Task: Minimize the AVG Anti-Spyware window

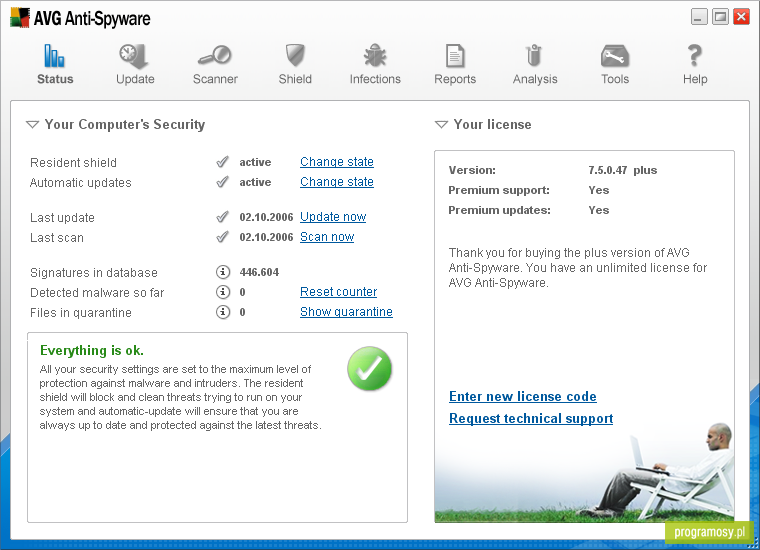Action: (699, 17)
